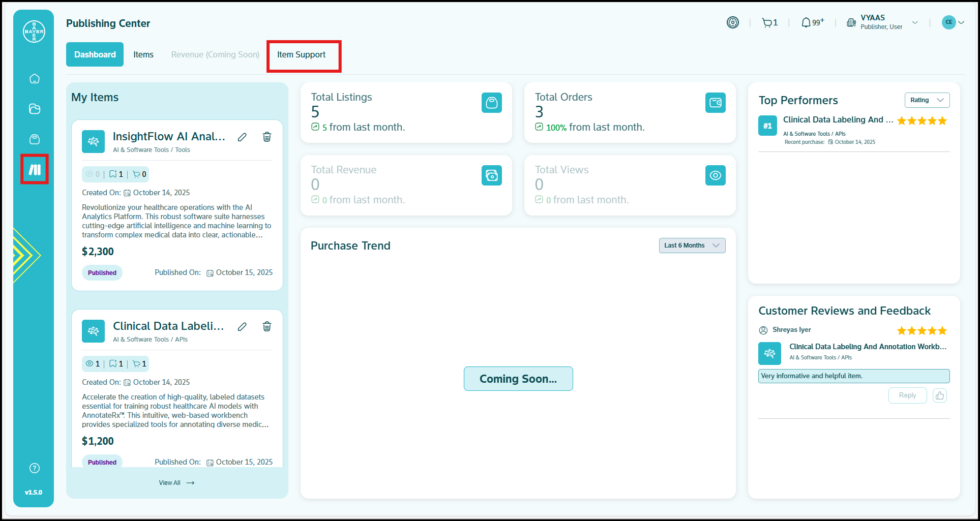Switch to the Items tab
The height and width of the screenshot is (521, 980).
click(143, 55)
